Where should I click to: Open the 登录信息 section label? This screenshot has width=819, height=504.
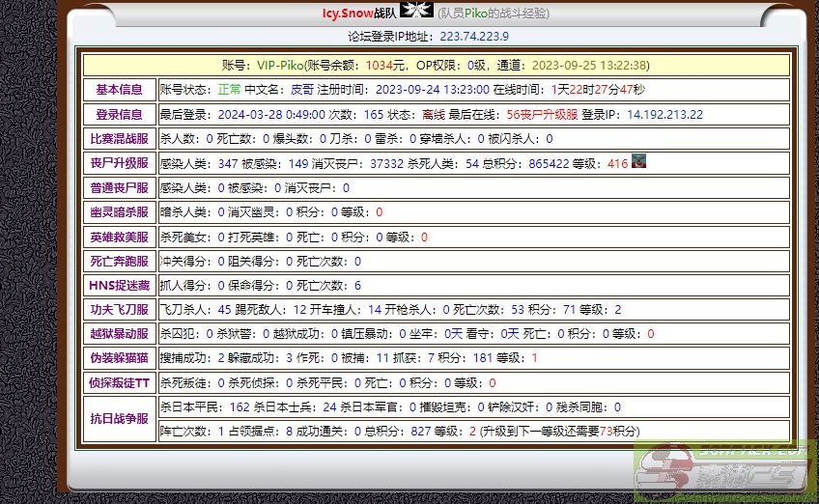pyautogui.click(x=120, y=114)
